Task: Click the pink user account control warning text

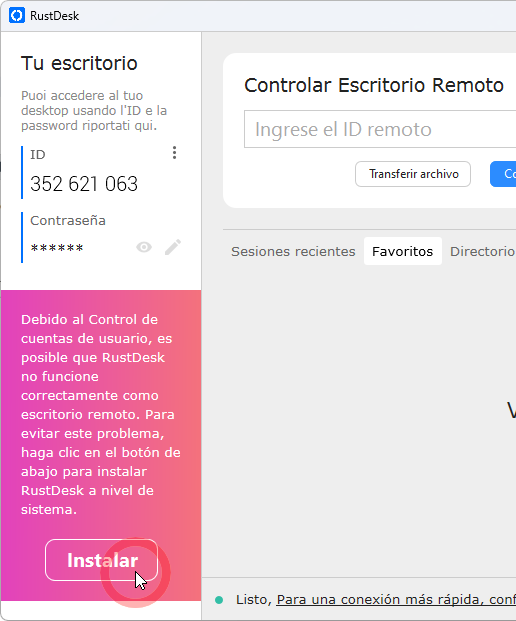Action: (x=101, y=414)
